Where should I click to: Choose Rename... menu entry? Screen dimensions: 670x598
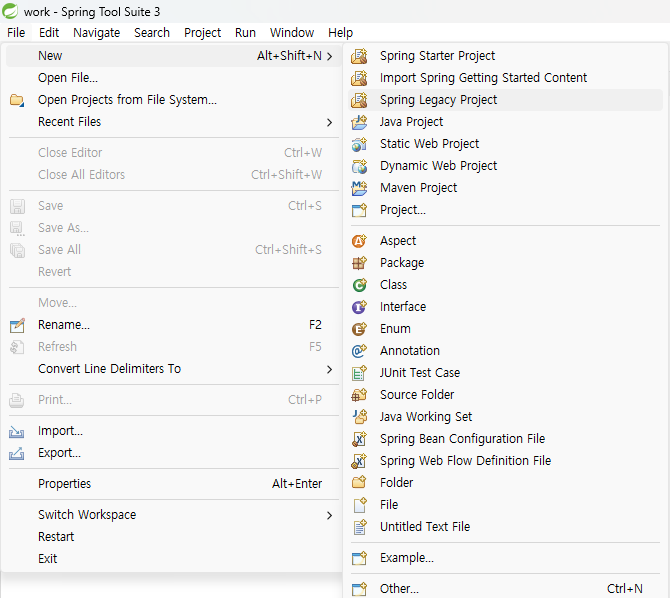tap(173, 325)
